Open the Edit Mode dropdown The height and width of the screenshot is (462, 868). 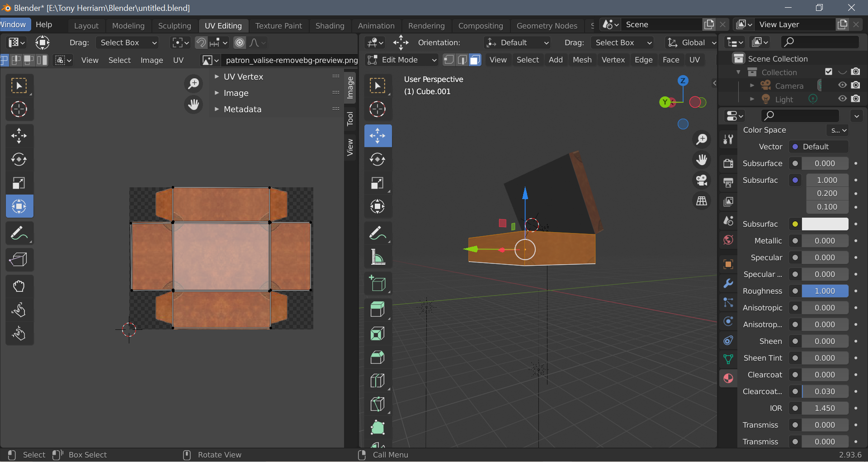point(402,60)
